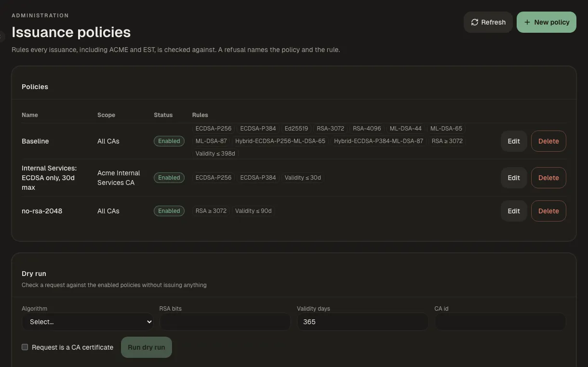Delete the Baseline policy
Screen dimensions: 588x367
click(x=548, y=141)
